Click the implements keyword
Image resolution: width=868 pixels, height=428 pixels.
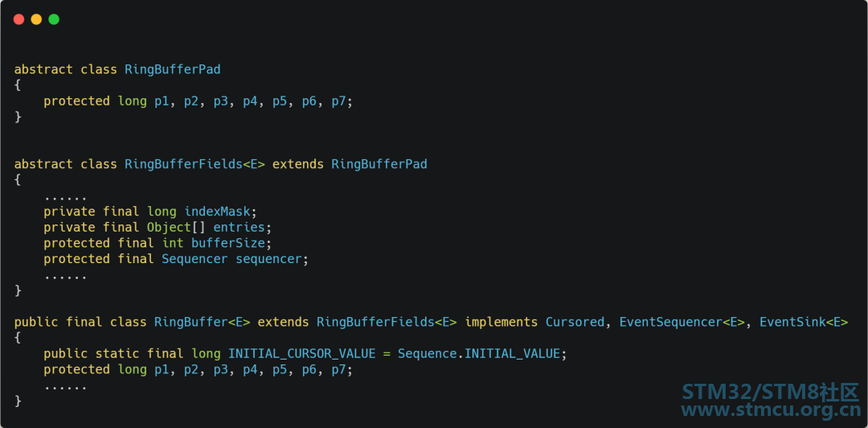tap(501, 322)
